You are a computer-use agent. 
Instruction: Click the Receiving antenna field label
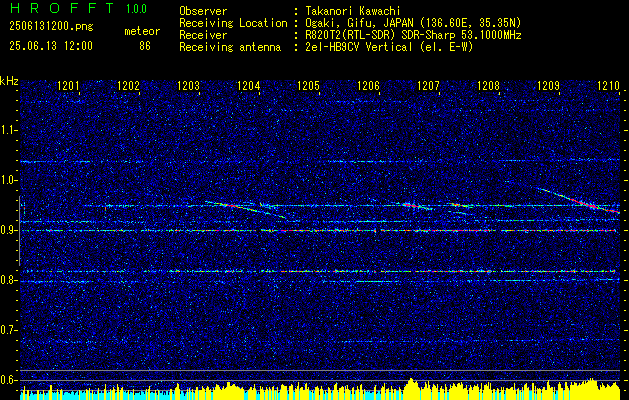[230, 47]
